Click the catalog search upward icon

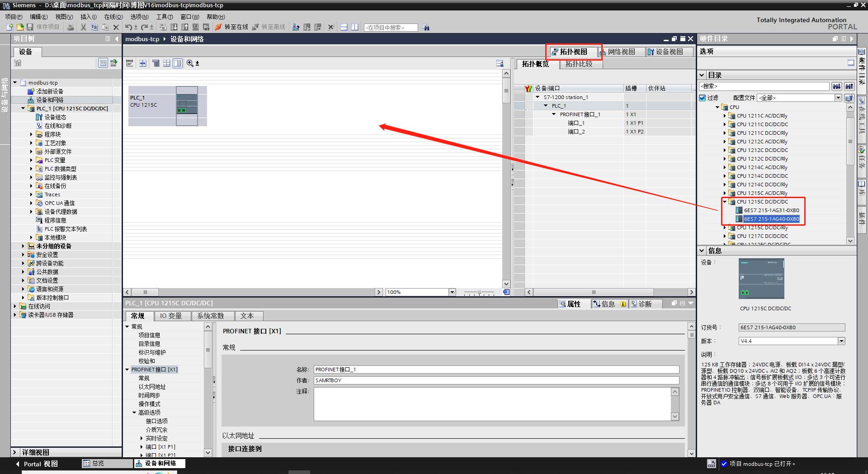(x=849, y=86)
